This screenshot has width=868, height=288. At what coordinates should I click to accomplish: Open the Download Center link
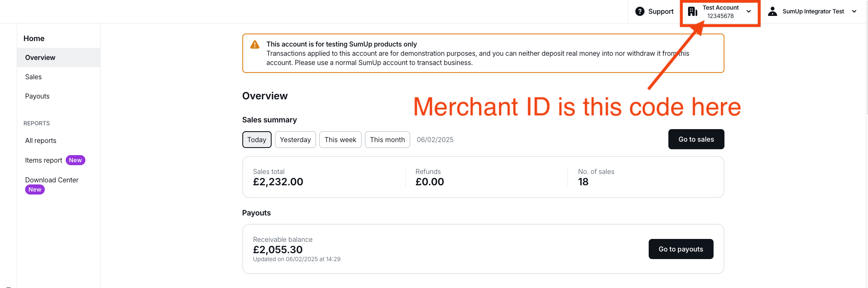[52, 180]
